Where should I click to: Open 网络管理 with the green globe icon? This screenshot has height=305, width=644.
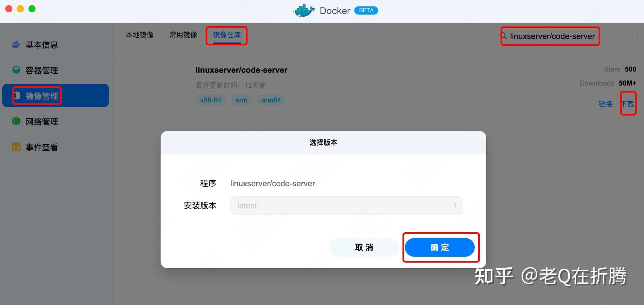coord(16,121)
